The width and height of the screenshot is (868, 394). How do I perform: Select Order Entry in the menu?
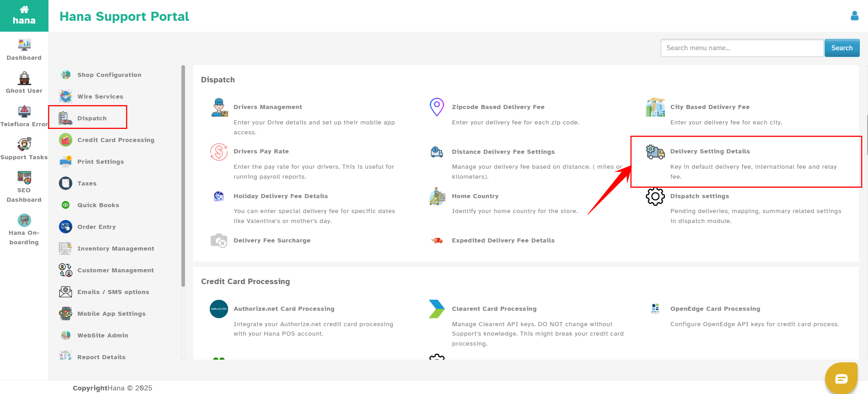(x=96, y=227)
